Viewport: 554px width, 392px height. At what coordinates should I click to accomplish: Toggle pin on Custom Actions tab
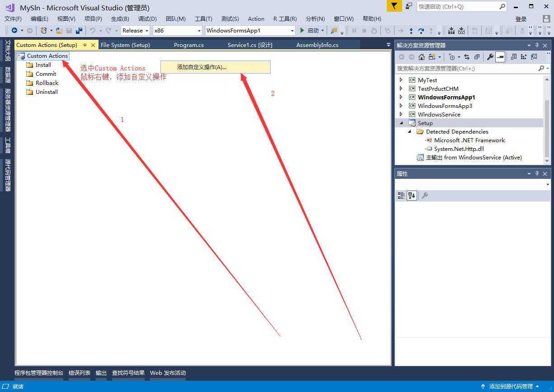point(85,45)
